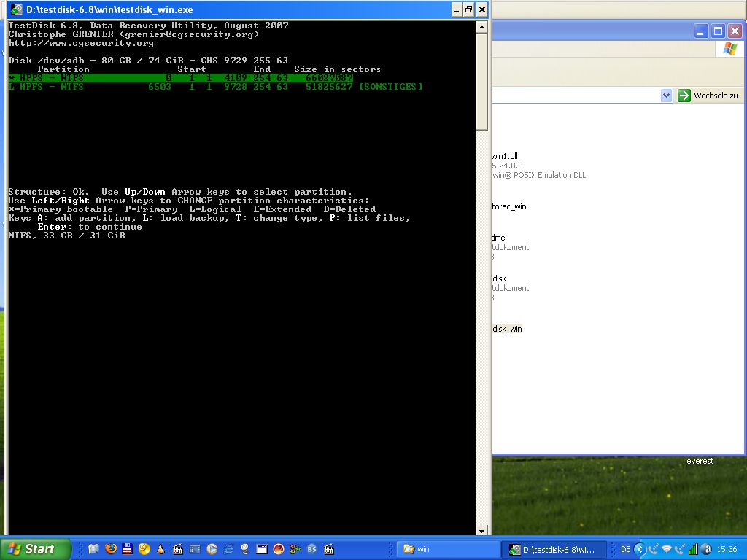Click the green signal bars tray icon
The width and height of the screenshot is (747, 560).
coord(693,550)
